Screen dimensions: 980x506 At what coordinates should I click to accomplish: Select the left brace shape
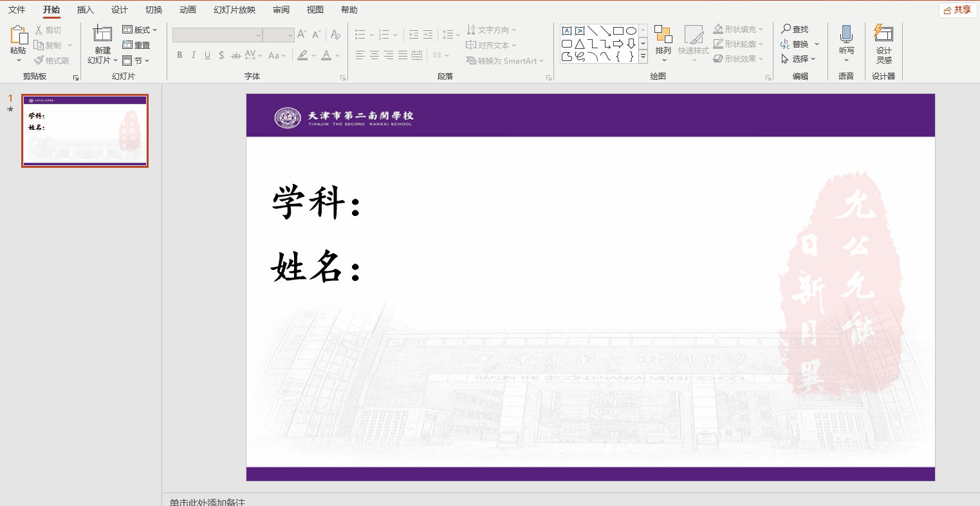(618, 57)
